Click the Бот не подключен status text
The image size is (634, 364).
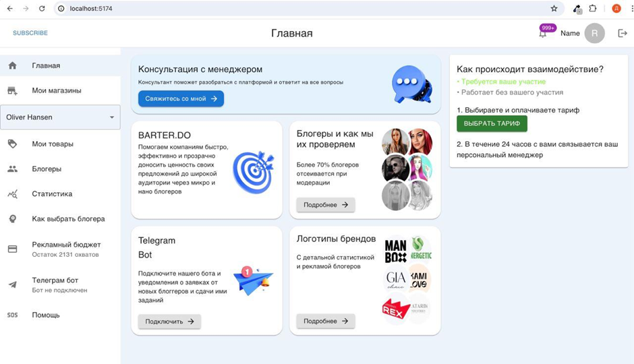[x=59, y=290]
